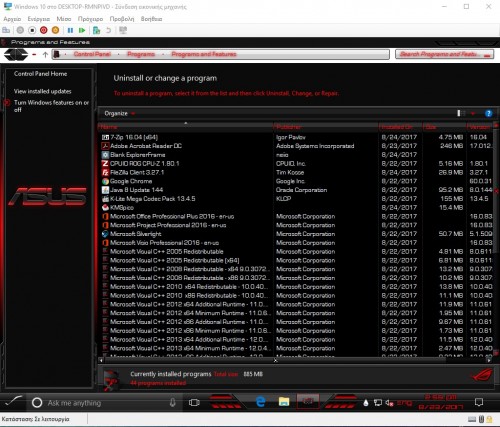Click the blue help question mark icon
Screen dimensions: 500x427
(x=489, y=113)
